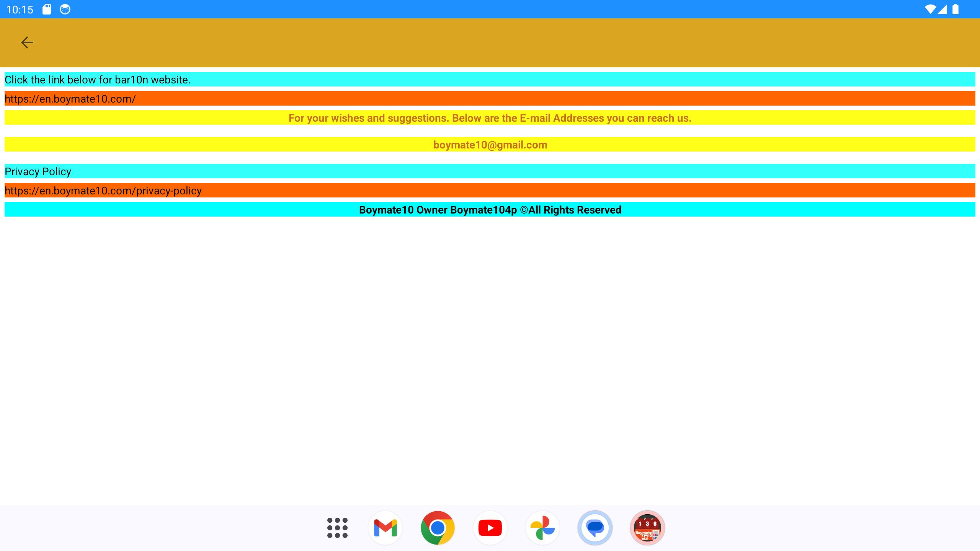The width and height of the screenshot is (980, 551).
Task: Tap the 'For your wishes and suggestions' text
Action: pyautogui.click(x=490, y=118)
